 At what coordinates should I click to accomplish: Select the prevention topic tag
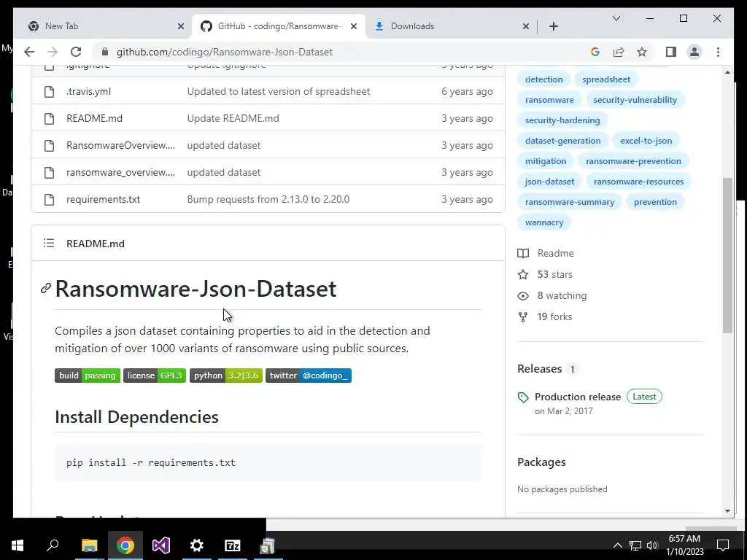coord(655,203)
